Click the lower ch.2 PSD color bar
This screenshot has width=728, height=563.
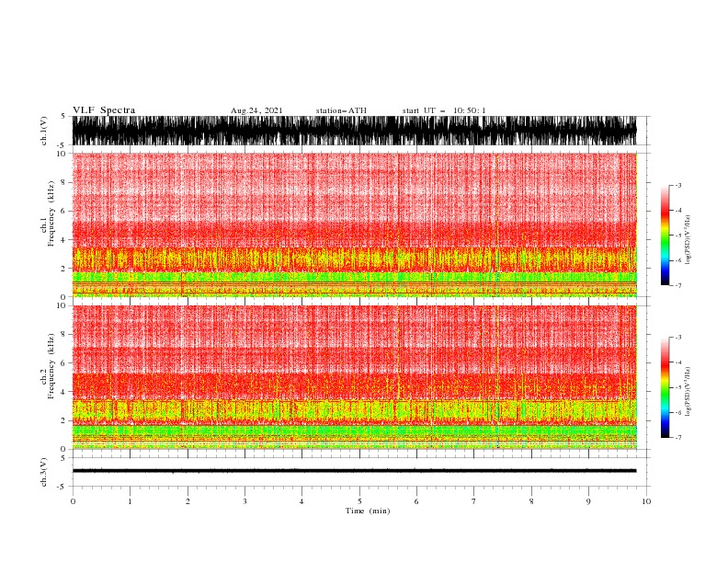(x=665, y=387)
